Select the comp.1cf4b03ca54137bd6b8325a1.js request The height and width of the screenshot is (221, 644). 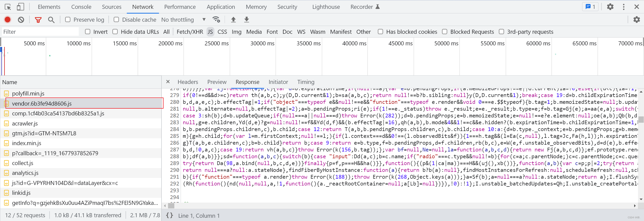[81, 113]
